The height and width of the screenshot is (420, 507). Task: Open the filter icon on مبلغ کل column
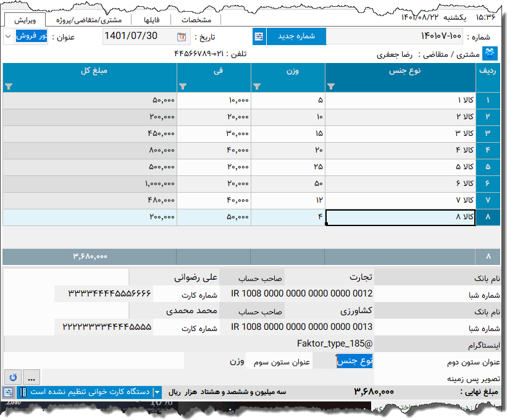pyautogui.click(x=8, y=86)
